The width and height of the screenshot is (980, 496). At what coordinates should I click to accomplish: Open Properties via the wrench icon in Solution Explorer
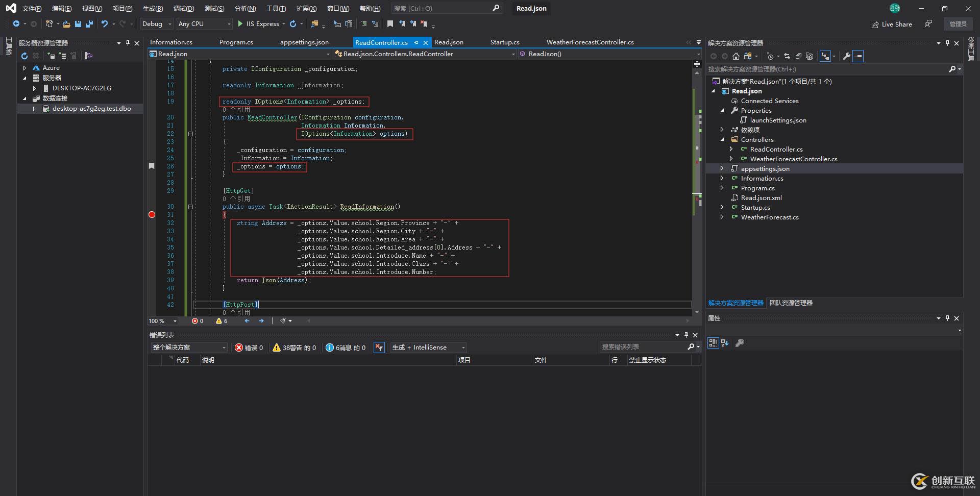pyautogui.click(x=846, y=56)
